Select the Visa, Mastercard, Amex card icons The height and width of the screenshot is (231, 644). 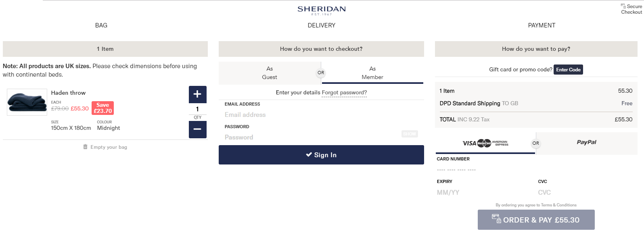pyautogui.click(x=485, y=143)
